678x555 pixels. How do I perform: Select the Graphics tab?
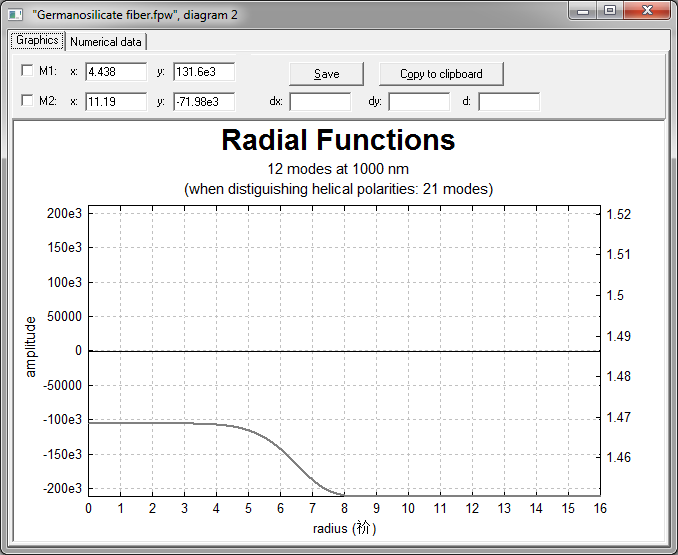pos(37,41)
